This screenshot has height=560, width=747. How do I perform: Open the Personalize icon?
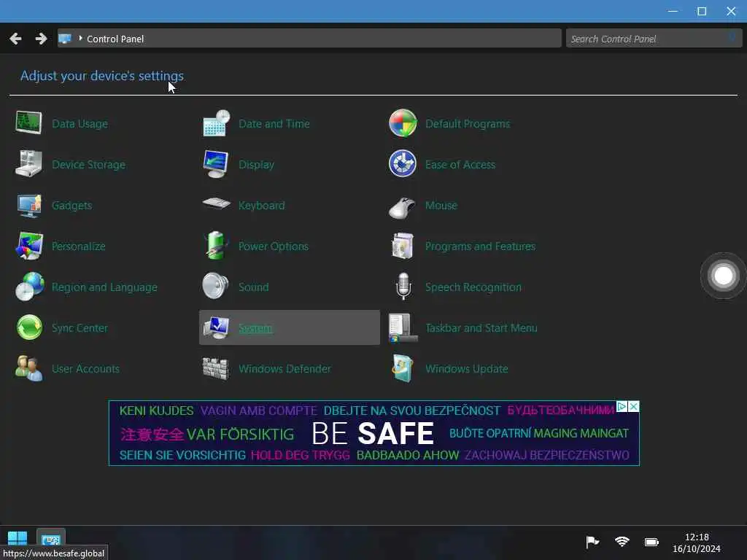click(29, 246)
